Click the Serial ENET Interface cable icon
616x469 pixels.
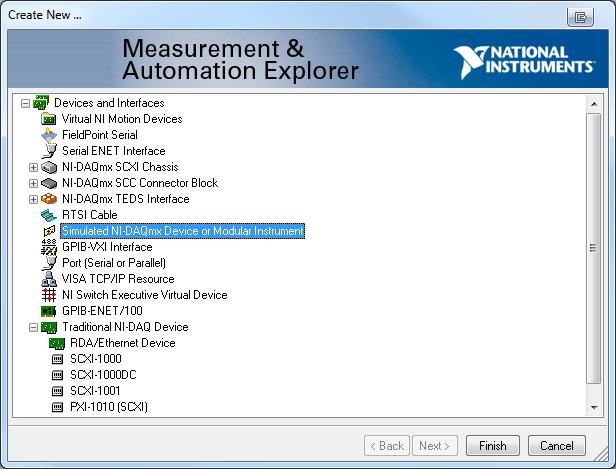click(49, 151)
